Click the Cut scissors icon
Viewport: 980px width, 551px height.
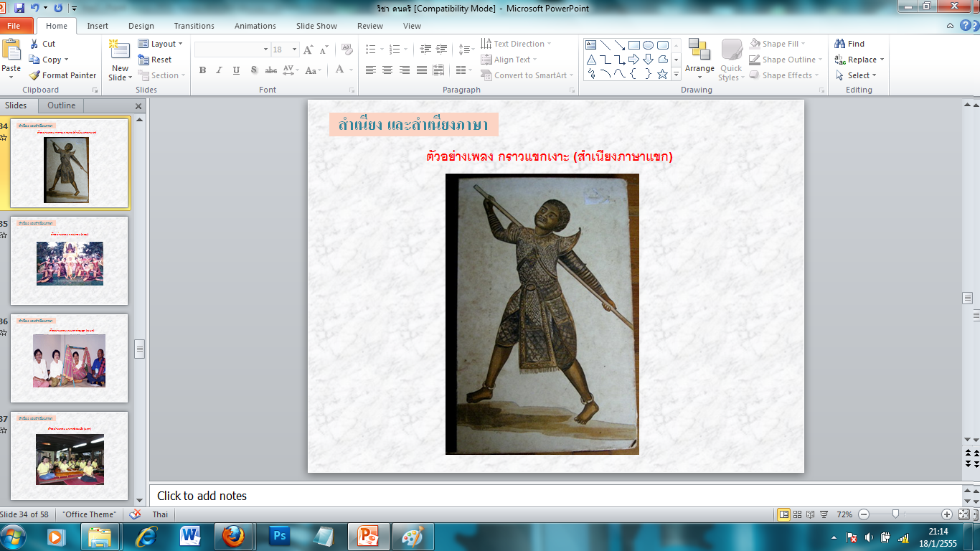(x=34, y=44)
